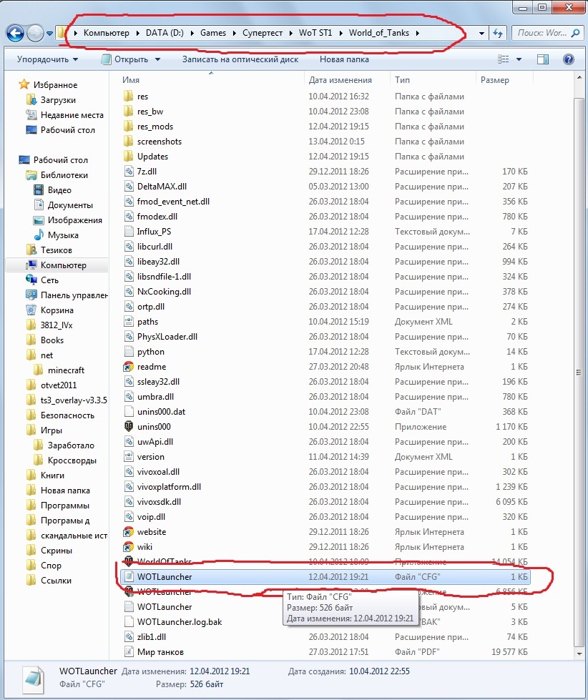Click the search box in Explorer

click(x=547, y=33)
